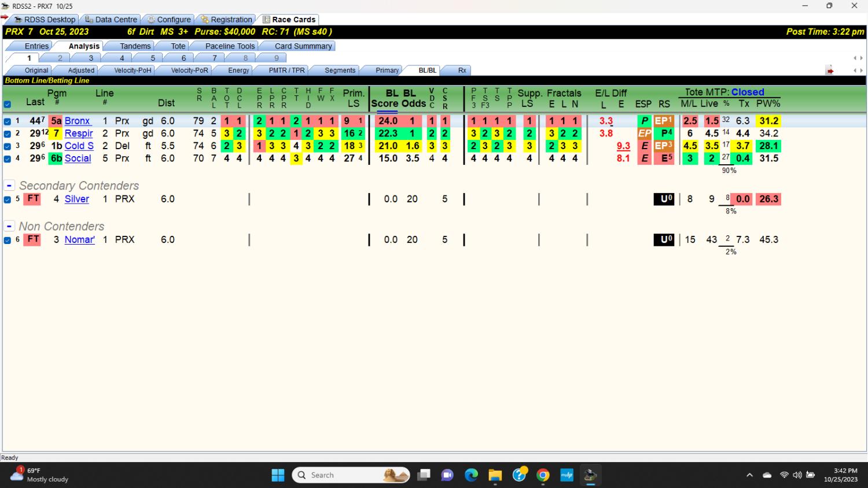Click the battery status tray icon

810,475
